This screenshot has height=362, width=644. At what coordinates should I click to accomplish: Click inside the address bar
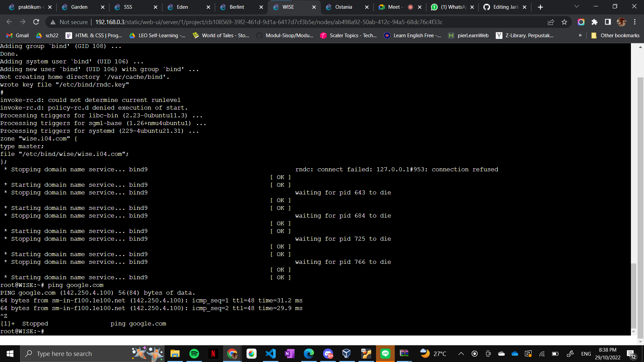point(235,22)
